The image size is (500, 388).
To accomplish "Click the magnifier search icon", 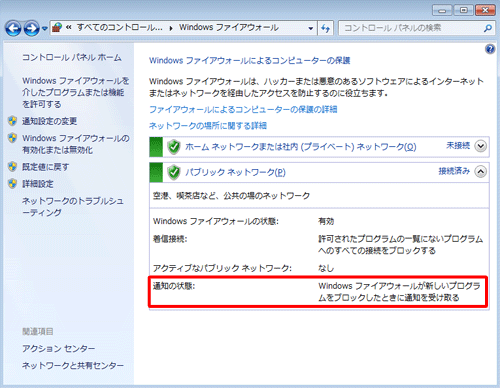I will pyautogui.click(x=488, y=28).
